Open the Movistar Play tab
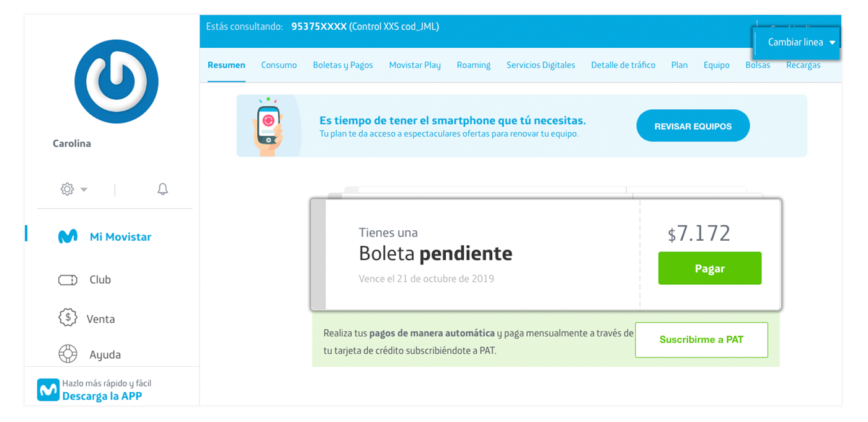 click(415, 65)
